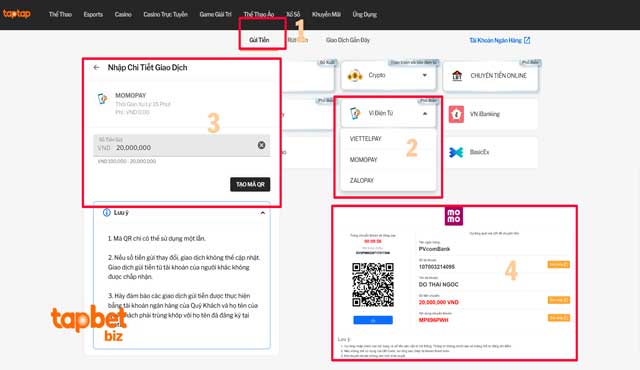Open the Crypto dropdown arrow
640x370 pixels.
424,75
